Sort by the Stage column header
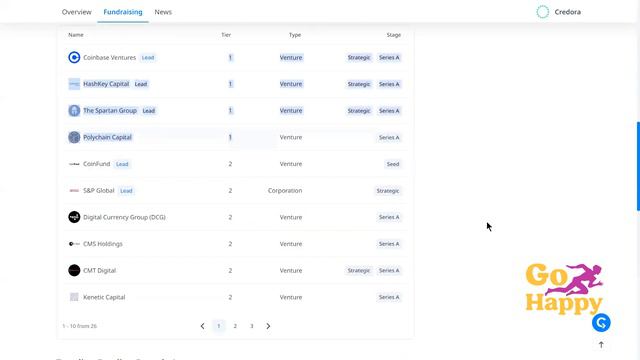Image resolution: width=640 pixels, height=360 pixels. (x=393, y=35)
